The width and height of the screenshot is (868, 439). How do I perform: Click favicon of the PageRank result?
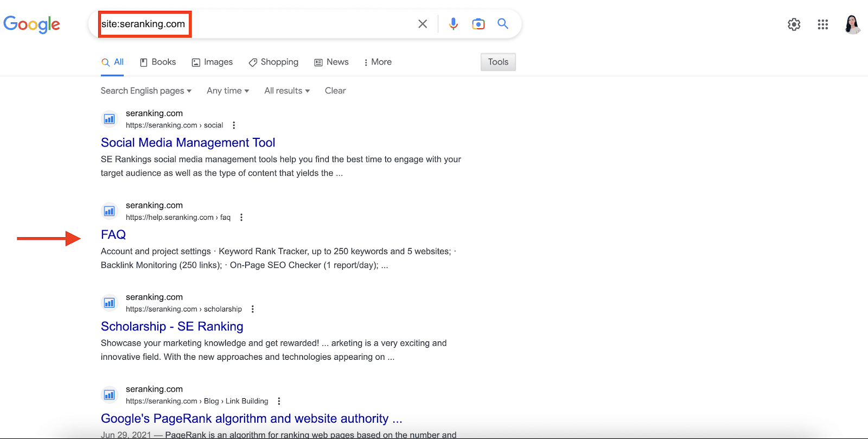click(110, 395)
